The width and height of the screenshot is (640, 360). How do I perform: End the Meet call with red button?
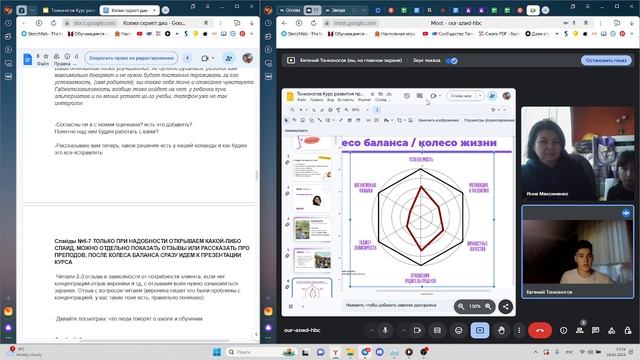pos(540,330)
